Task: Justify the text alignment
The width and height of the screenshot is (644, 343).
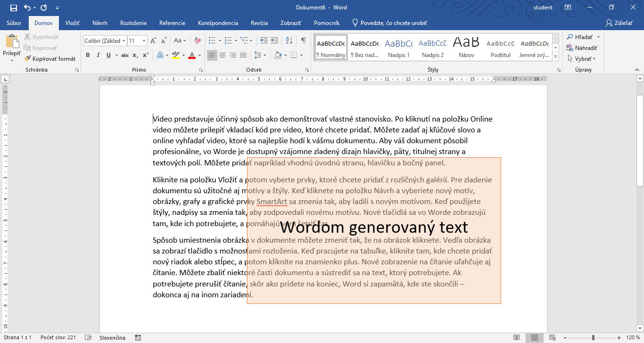Action: coord(243,55)
